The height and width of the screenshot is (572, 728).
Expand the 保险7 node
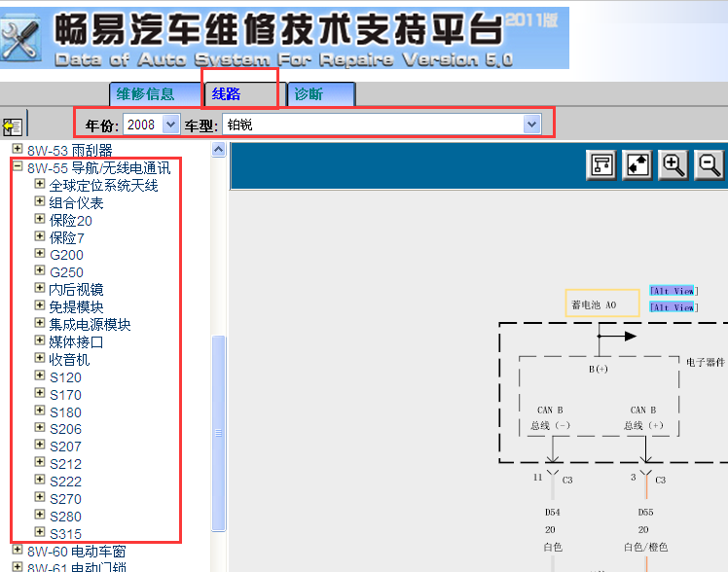[40, 236]
